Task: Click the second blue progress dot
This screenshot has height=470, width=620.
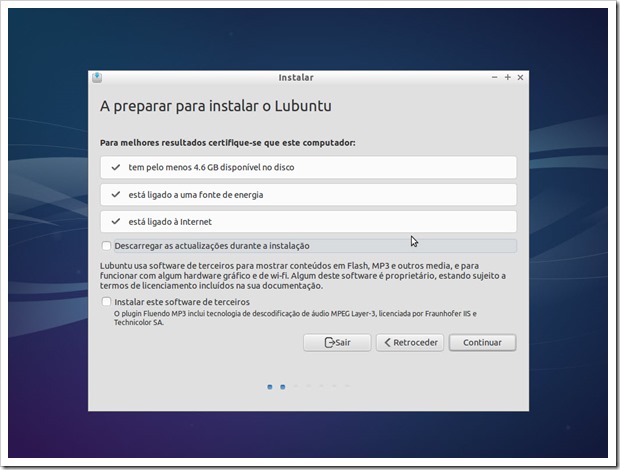Action: tap(283, 387)
